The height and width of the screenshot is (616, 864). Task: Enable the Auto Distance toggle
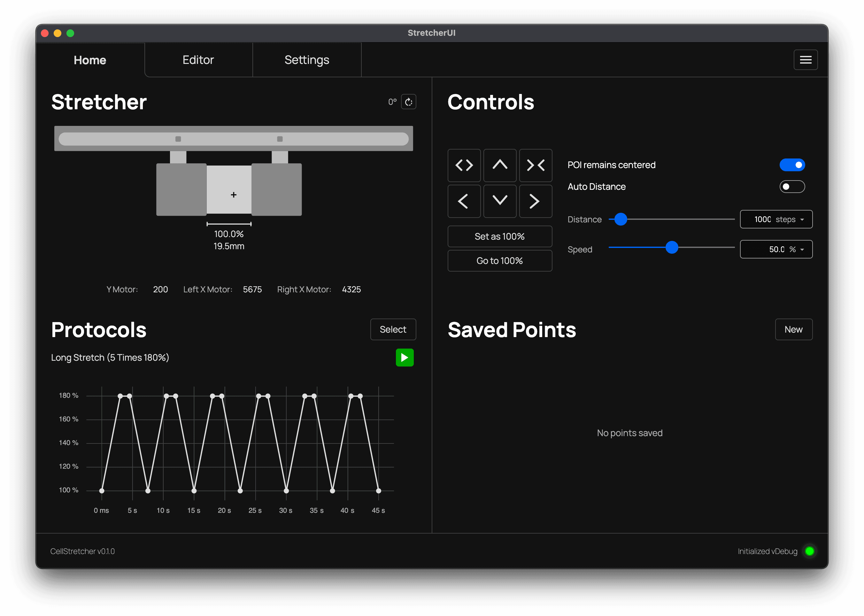pos(792,186)
